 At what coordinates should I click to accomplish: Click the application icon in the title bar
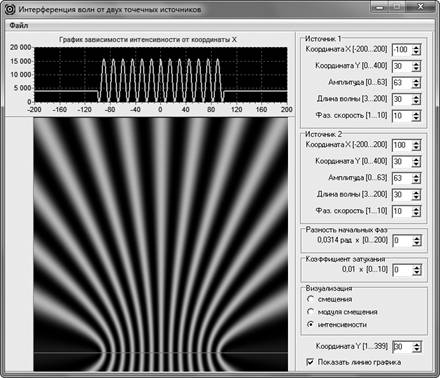coord(10,9)
